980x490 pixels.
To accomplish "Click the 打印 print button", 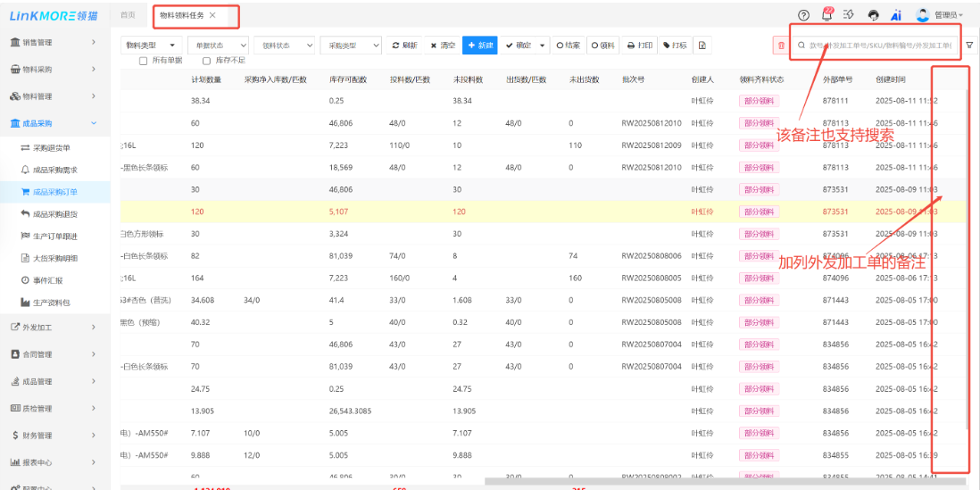I will click(640, 46).
